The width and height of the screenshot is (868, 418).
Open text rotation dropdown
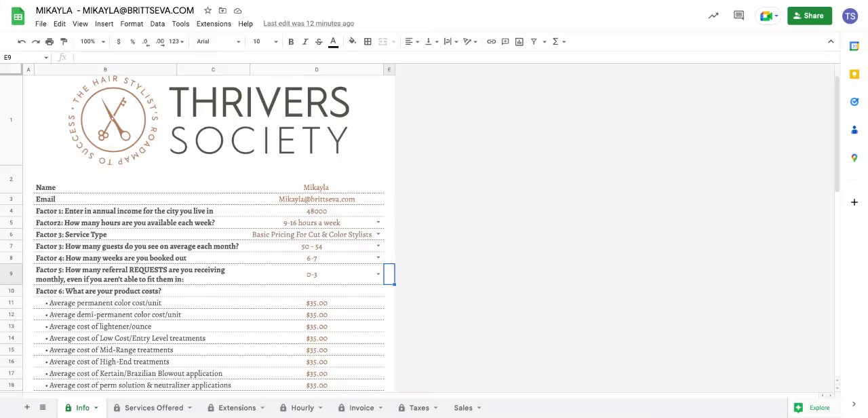pyautogui.click(x=470, y=41)
